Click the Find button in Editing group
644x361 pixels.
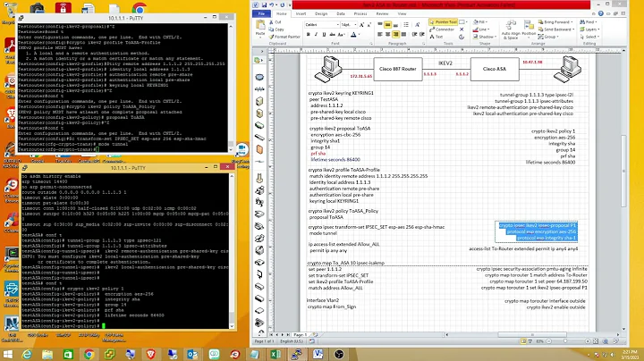[x=588, y=21]
